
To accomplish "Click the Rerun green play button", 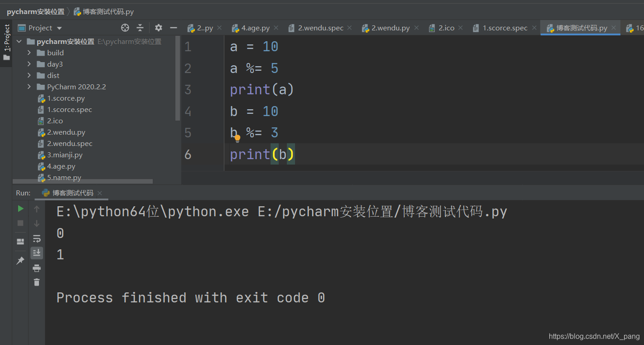I will tap(20, 209).
